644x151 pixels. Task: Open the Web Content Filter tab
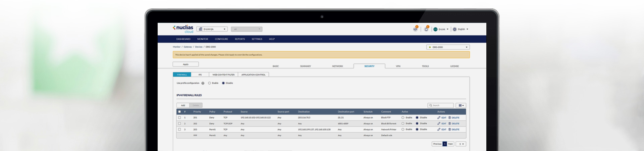[223, 74]
